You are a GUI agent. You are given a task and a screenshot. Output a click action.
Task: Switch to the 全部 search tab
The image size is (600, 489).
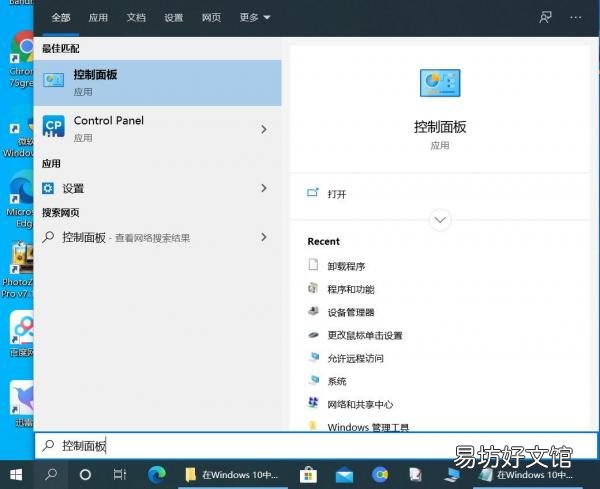coord(61,18)
